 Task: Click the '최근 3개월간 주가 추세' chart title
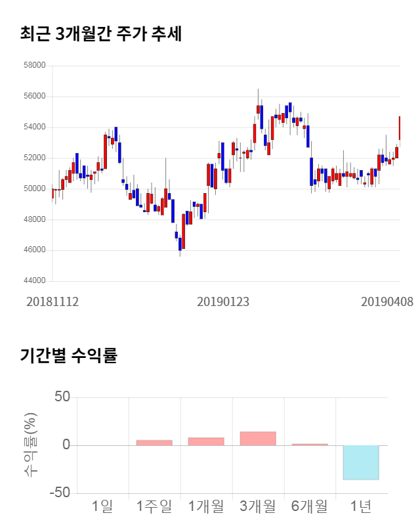(101, 33)
